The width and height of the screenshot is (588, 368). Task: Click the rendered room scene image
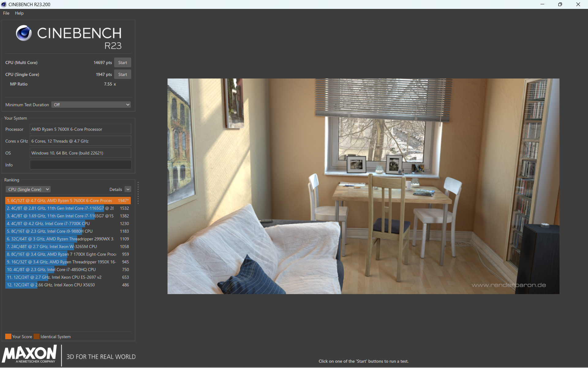(x=363, y=186)
